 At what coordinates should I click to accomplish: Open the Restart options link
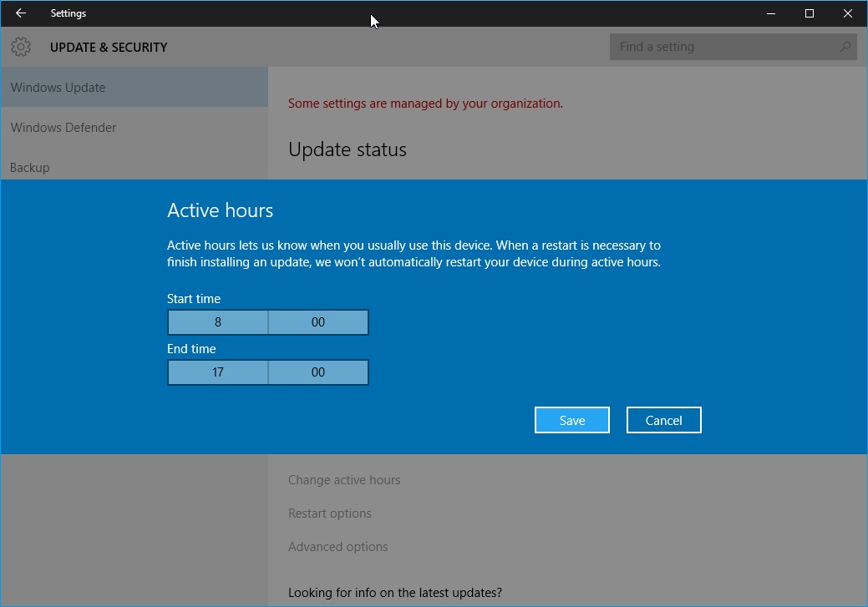click(330, 513)
